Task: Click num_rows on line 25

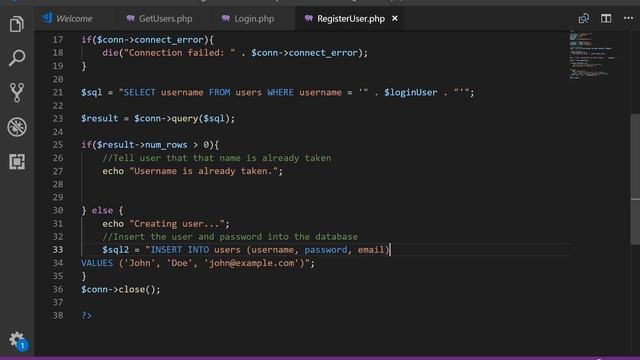Action: coord(166,145)
